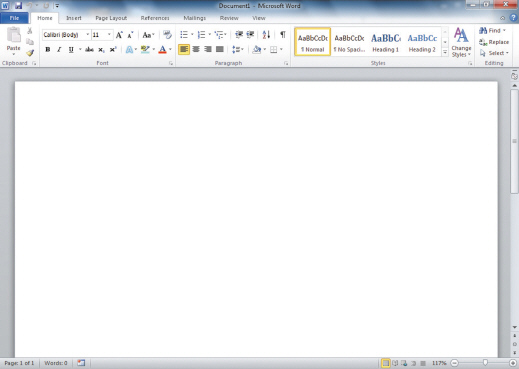The image size is (519, 369).
Task: Click the Paste clipboard icon
Action: coord(14,35)
